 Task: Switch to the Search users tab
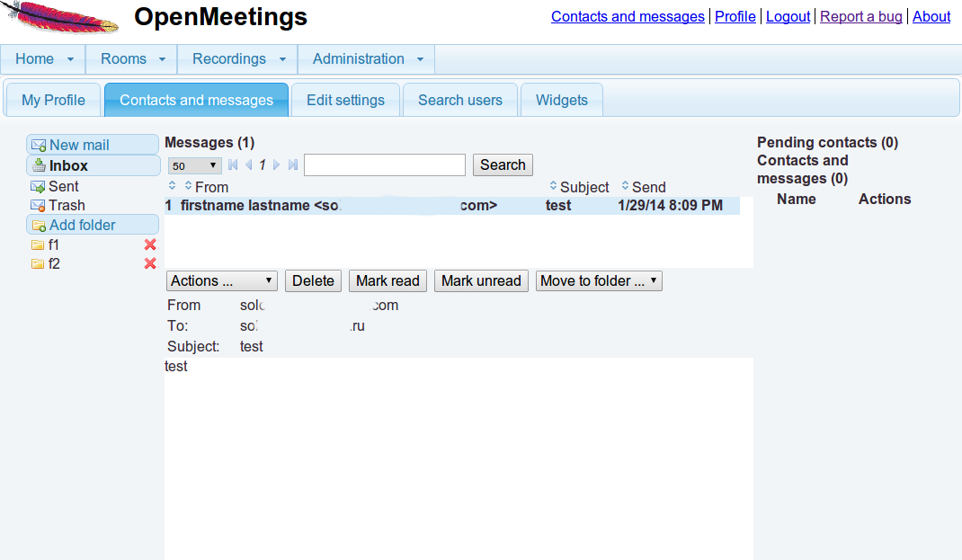tap(459, 101)
